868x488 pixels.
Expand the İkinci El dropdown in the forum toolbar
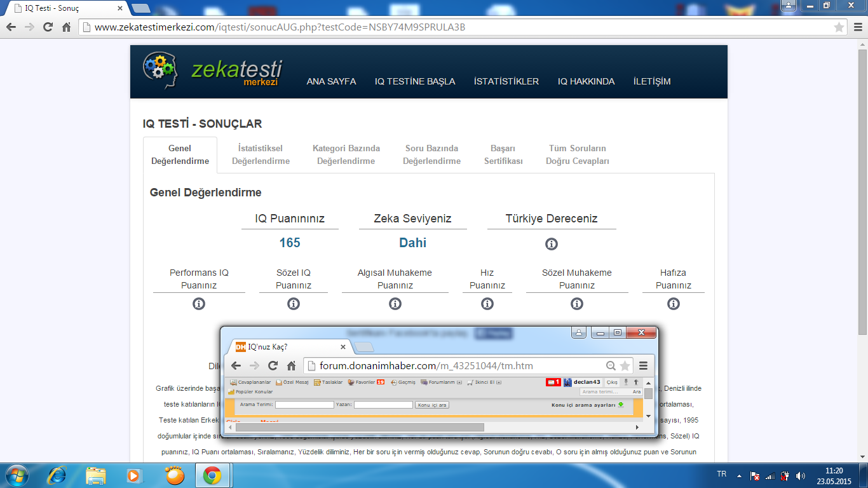tap(499, 383)
